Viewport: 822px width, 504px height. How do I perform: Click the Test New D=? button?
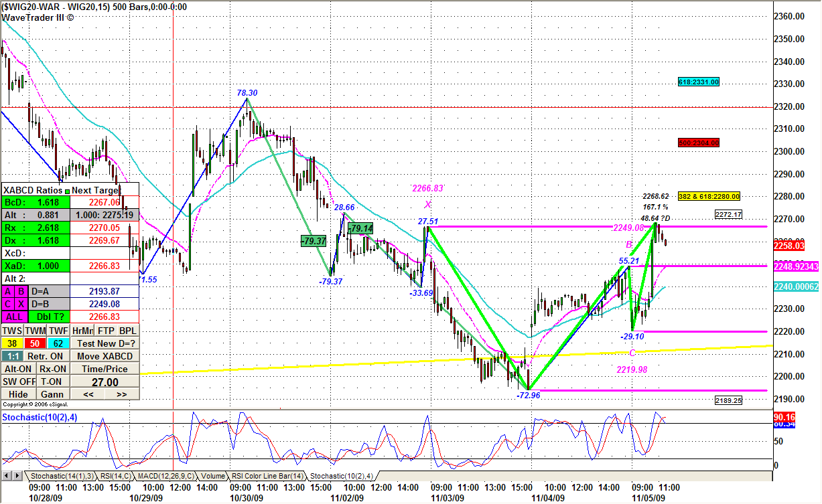pyautogui.click(x=105, y=343)
